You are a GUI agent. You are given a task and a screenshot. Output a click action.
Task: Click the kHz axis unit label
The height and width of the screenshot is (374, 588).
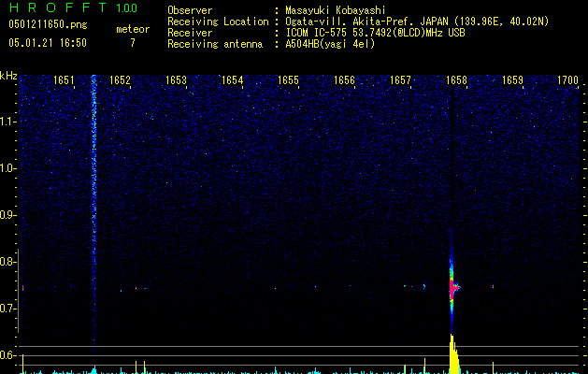(8, 76)
